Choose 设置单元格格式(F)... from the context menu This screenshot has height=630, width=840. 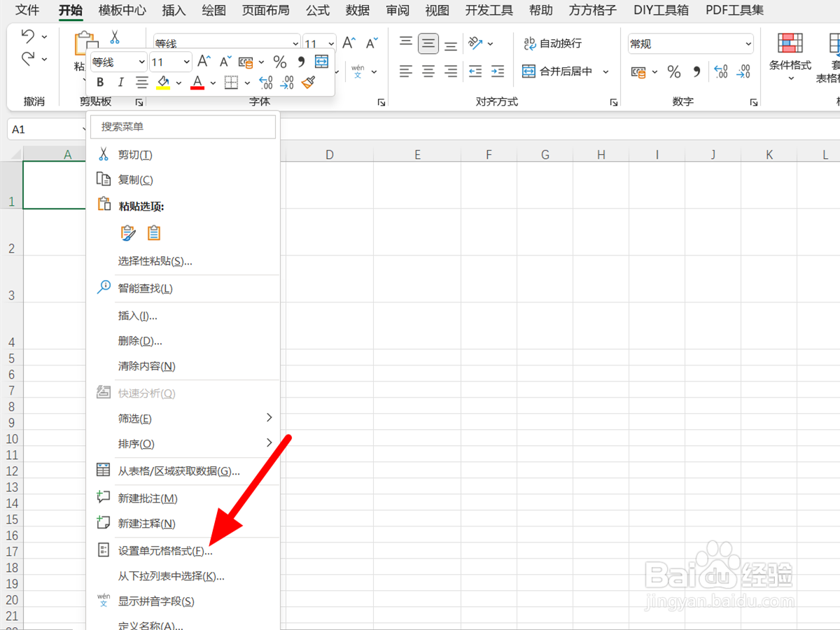(183, 551)
